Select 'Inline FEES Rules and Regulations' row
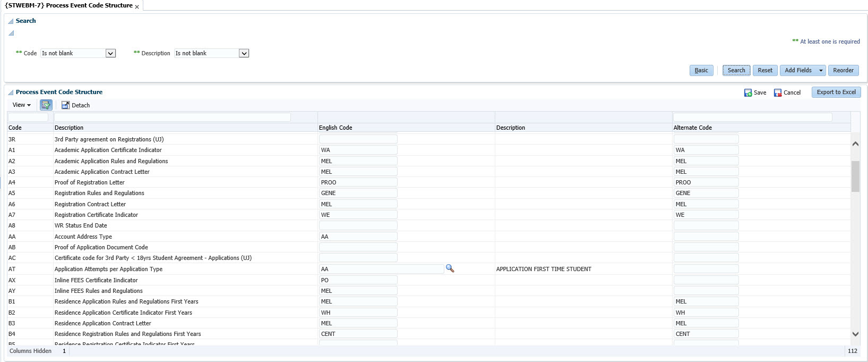Screen dimensions: 868x362 [99, 291]
